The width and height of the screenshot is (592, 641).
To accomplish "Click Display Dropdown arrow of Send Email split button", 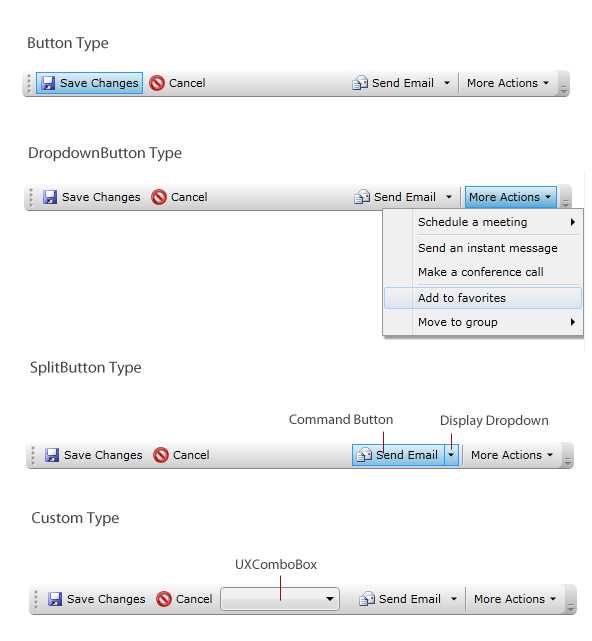I will click(451, 455).
